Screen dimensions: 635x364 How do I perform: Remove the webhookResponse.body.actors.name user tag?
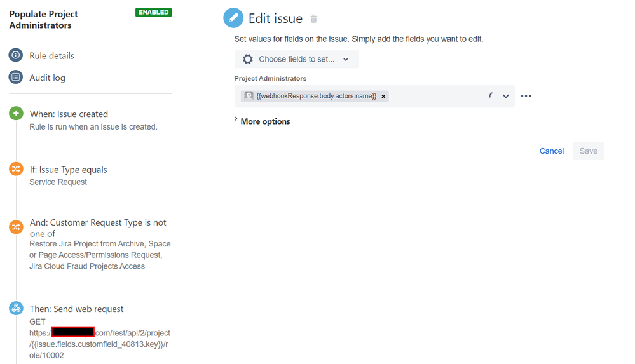[x=383, y=97]
